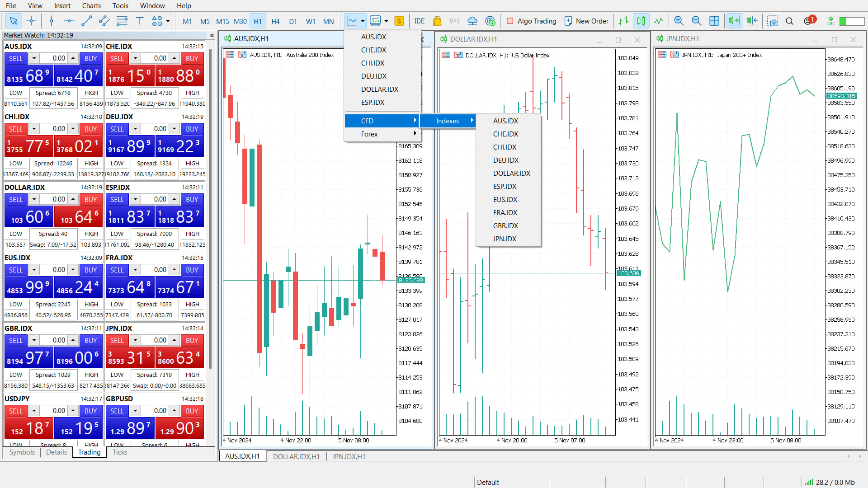The image size is (868, 488).
Task: Open the notifications icon with badge
Action: [809, 20]
